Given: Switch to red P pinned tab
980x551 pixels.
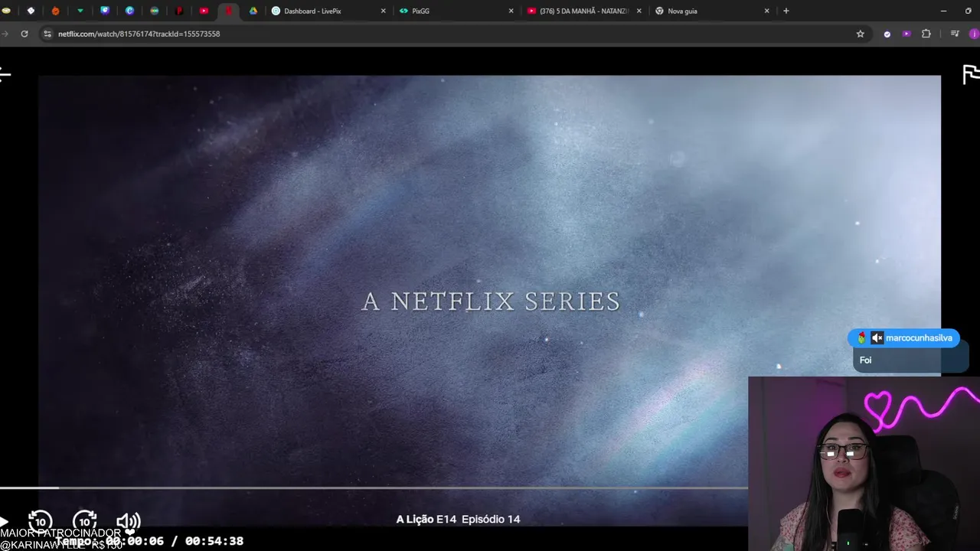Looking at the screenshot, I should [x=179, y=11].
